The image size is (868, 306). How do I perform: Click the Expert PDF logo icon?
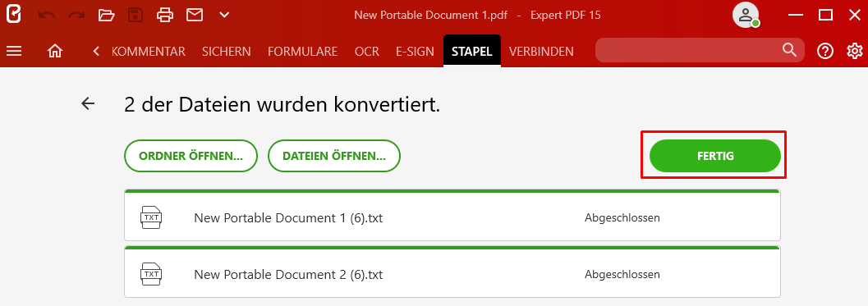pyautogui.click(x=13, y=15)
